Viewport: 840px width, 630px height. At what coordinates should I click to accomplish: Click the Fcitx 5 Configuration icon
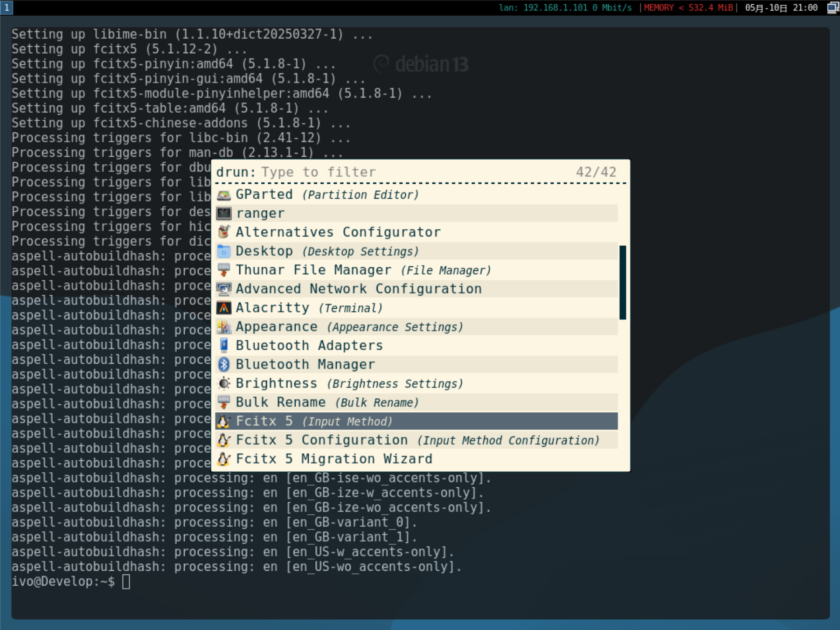[224, 440]
